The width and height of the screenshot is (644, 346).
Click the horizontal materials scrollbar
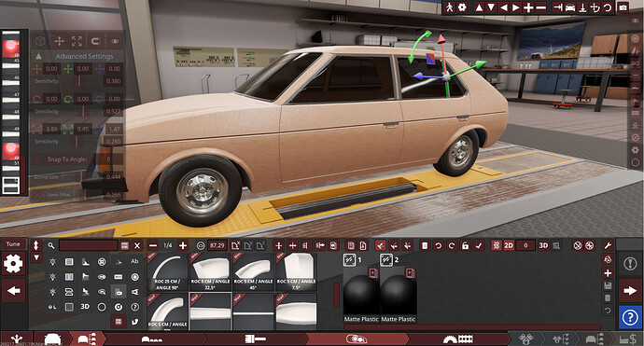click(472, 327)
